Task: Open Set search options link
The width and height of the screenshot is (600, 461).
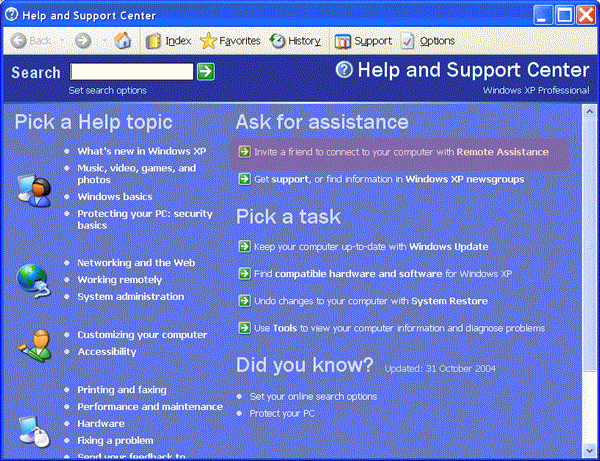Action: tap(108, 91)
